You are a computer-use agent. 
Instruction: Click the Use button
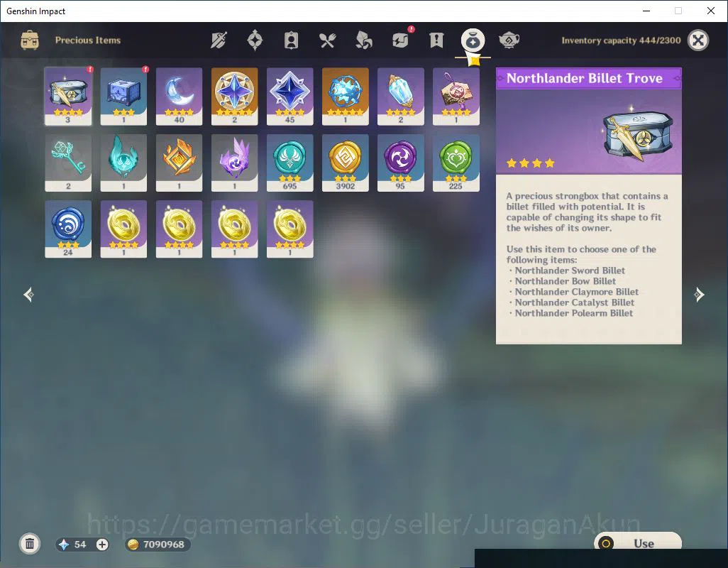[x=638, y=543]
